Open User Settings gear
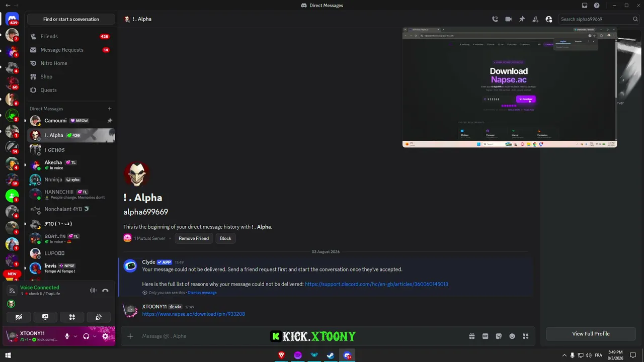Viewport: 644px width, 362px height. (105, 336)
